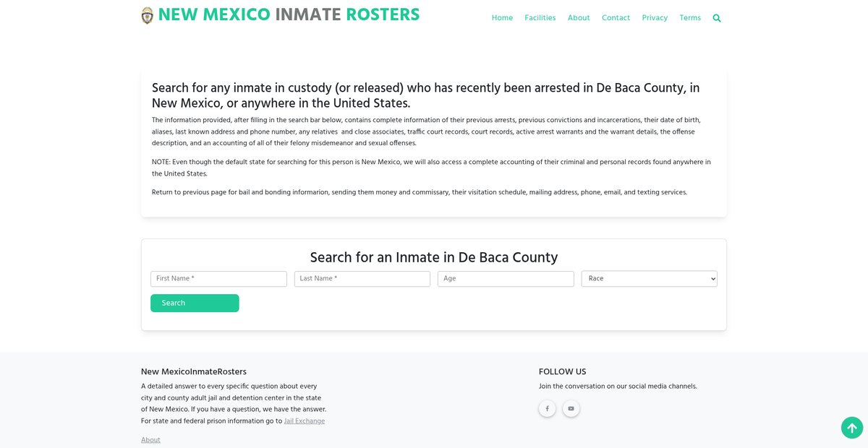Navigate to the Contact page

click(616, 18)
